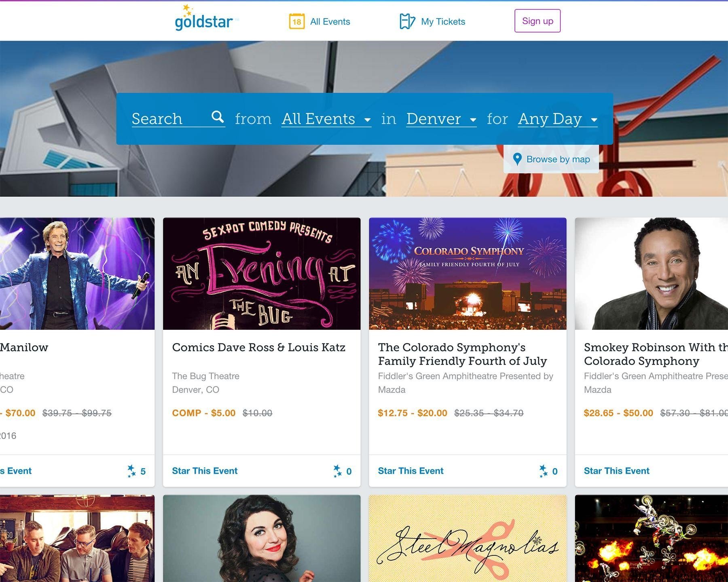
Task: Click Fiddler's Green venue under Fourth of July
Action: pyautogui.click(x=466, y=383)
